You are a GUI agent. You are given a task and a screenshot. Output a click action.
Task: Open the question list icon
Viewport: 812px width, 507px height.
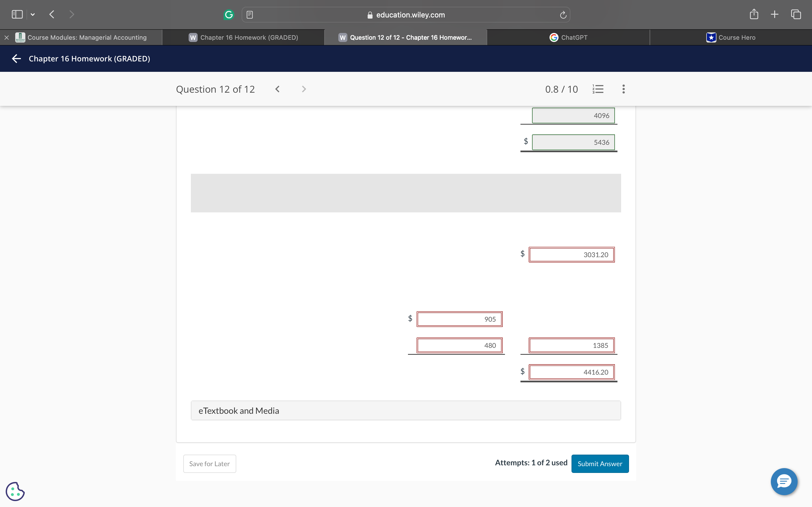(598, 89)
